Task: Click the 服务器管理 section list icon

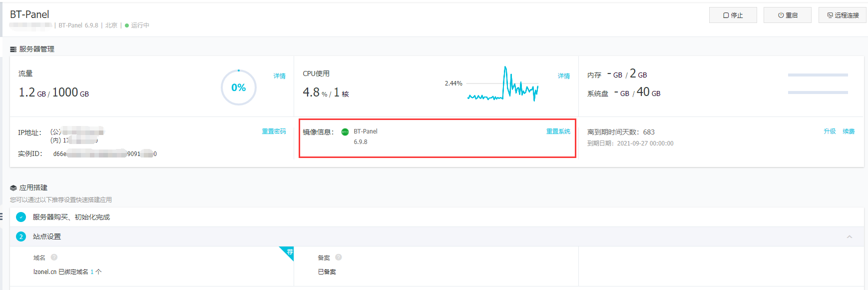Action: 13,49
